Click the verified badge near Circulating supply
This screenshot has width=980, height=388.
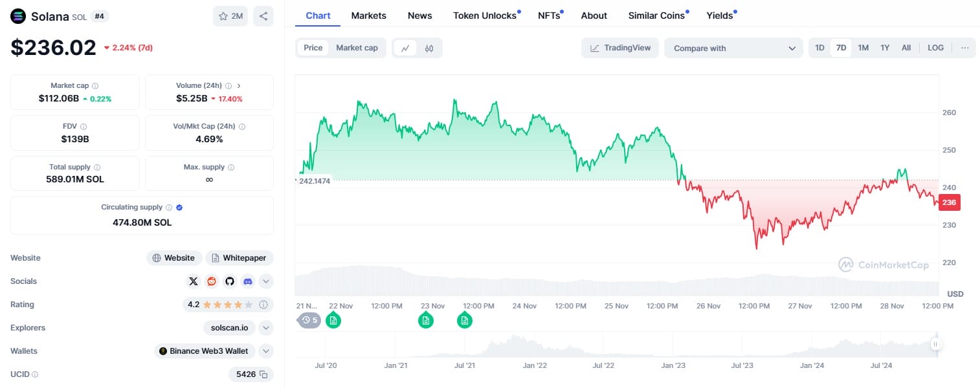pyautogui.click(x=179, y=208)
